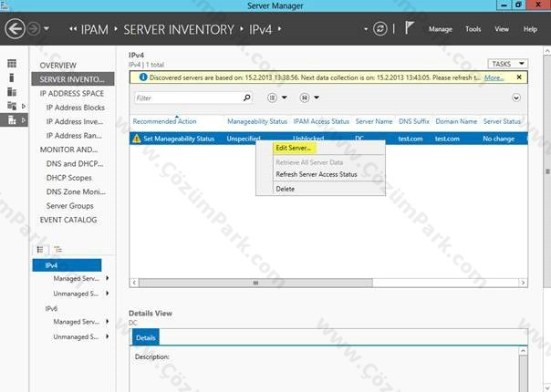This screenshot has height=392, width=551.
Task: Expand the IPAM role arrow in left rail
Action: [x=24, y=120]
